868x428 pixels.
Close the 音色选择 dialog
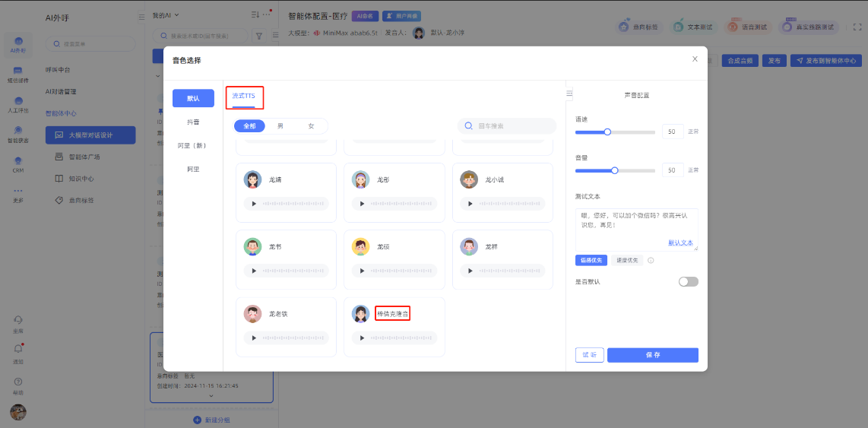(695, 59)
